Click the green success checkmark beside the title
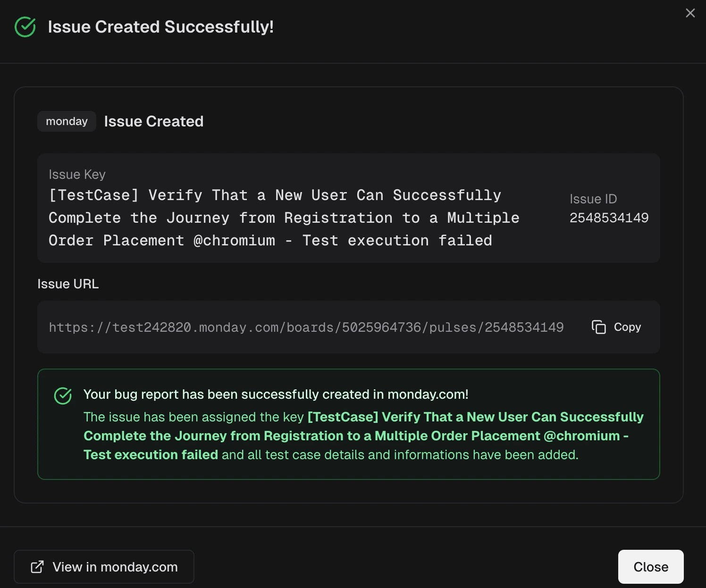 25,27
